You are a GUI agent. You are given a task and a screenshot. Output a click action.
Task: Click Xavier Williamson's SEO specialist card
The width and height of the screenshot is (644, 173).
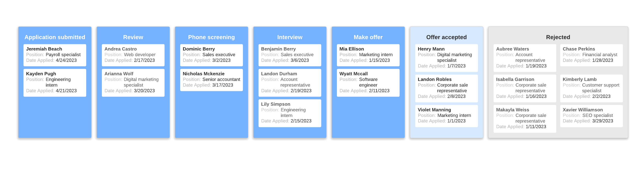(x=591, y=116)
